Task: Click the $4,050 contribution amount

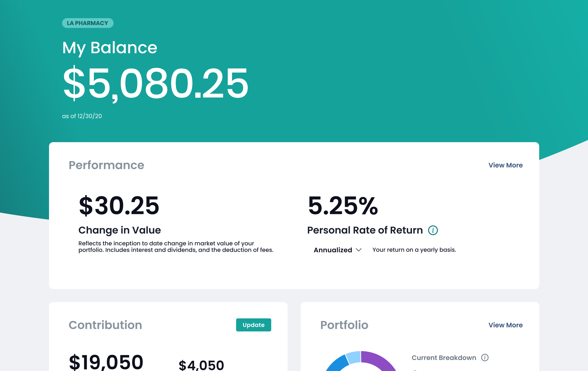Action: (x=201, y=365)
